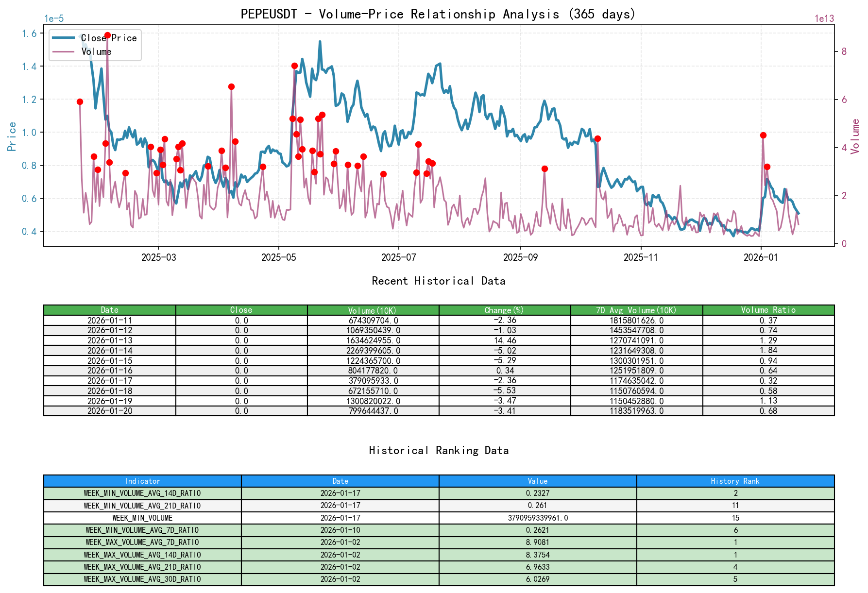Toggle the legend box on the chart
The image size is (868, 593).
(95, 45)
